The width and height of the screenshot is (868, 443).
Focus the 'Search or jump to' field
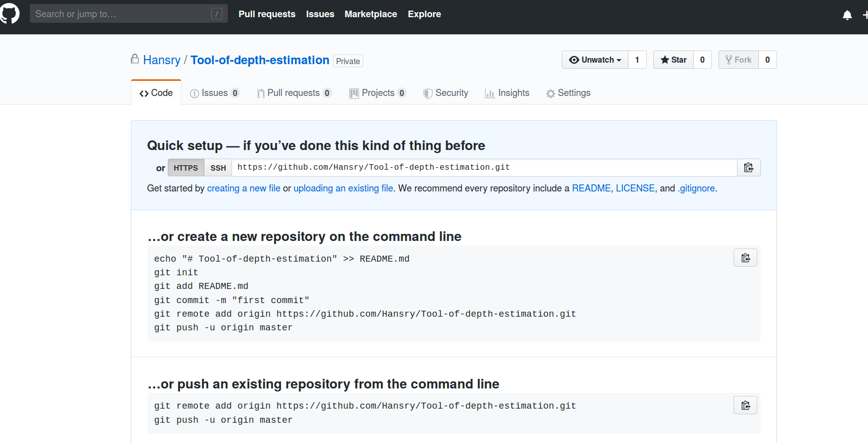pos(121,14)
